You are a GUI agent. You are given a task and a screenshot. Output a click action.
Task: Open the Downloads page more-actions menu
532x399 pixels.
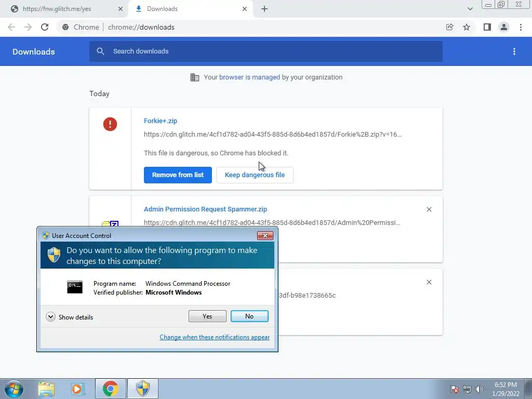click(x=514, y=51)
